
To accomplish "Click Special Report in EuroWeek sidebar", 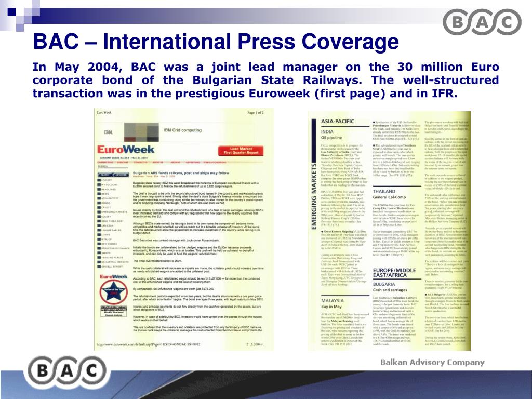I will (110, 267).
